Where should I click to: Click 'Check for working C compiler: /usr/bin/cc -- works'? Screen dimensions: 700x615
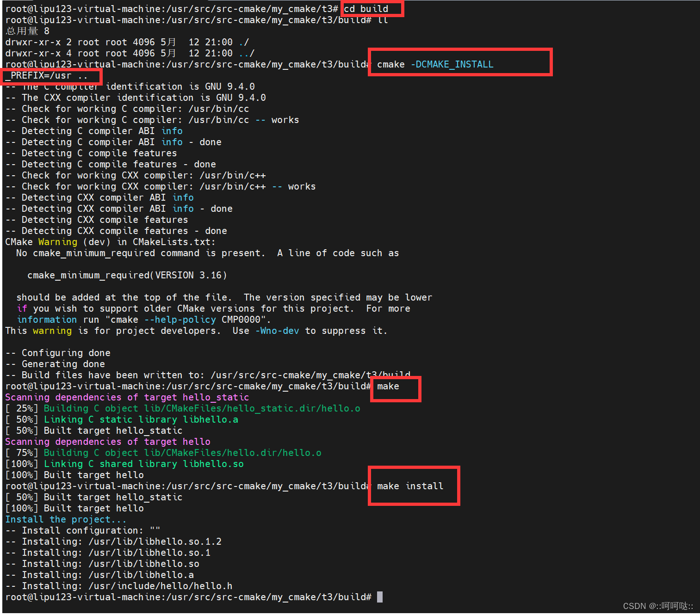click(x=152, y=120)
